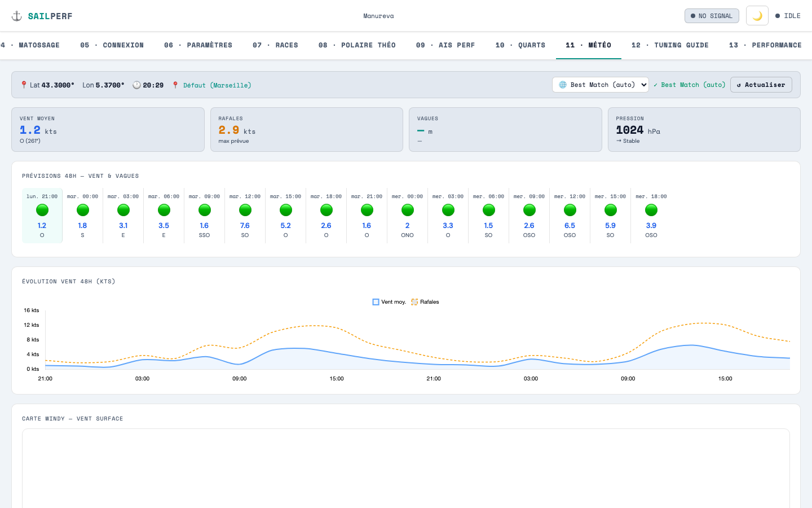
Task: Switch to the 12 · Tuning Guide tab
Action: 670,45
